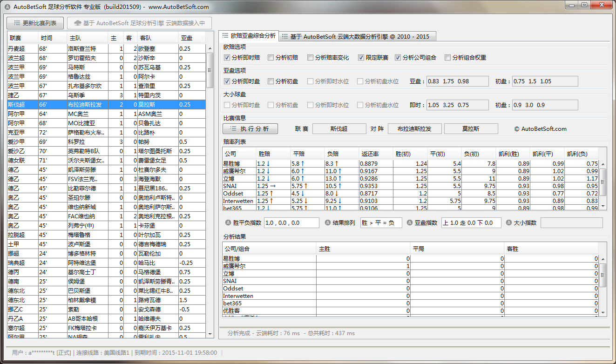Click the cloud icon on the disabled cloud-data button
Image resolution: width=616 pixels, height=364 pixels.
(x=77, y=23)
